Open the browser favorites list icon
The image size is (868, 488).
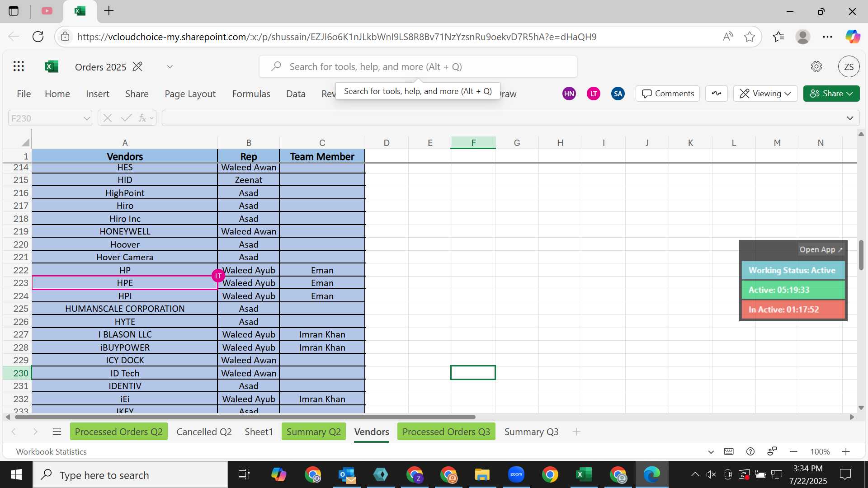tap(778, 37)
